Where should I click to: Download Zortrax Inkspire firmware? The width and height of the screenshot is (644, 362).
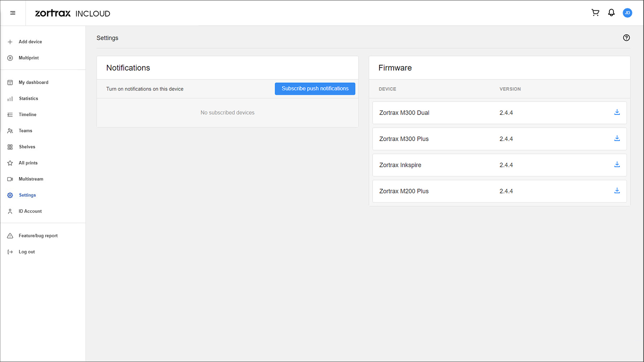tap(617, 165)
